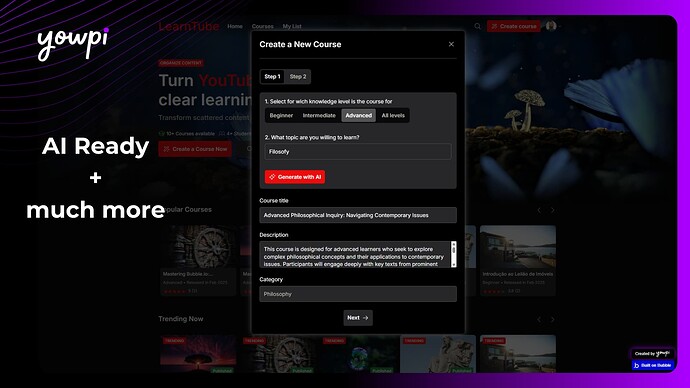Switch to the Step 2 tab
This screenshot has width=690, height=388.
298,77
